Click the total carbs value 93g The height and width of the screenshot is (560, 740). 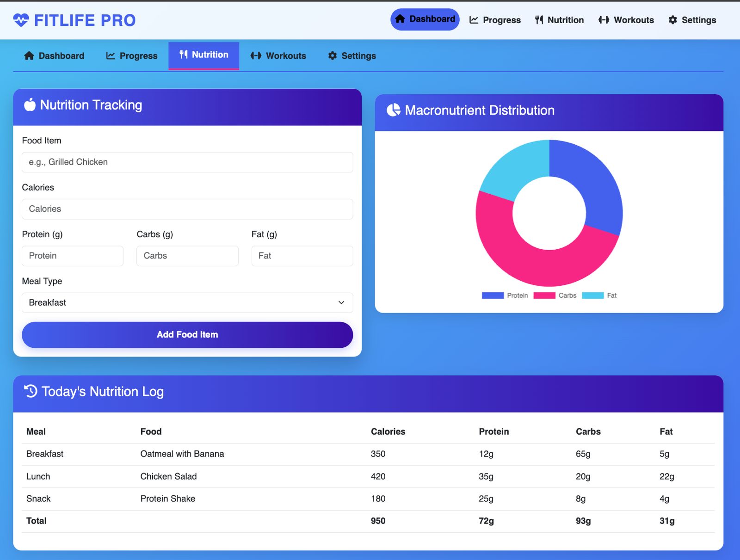583,521
